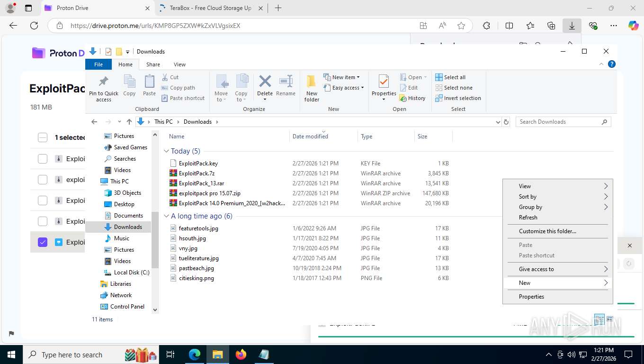
Task: Open the New item dropdown
Action: 342,77
